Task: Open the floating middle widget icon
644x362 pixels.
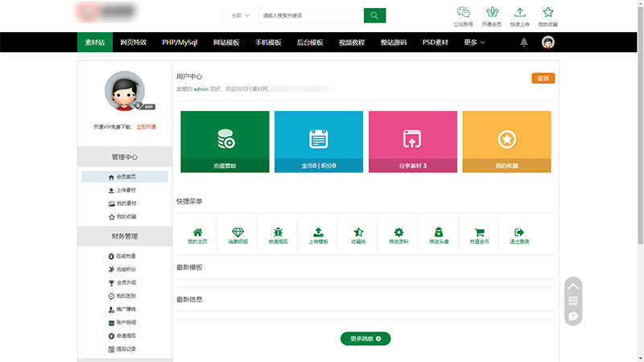Action: [x=573, y=301]
